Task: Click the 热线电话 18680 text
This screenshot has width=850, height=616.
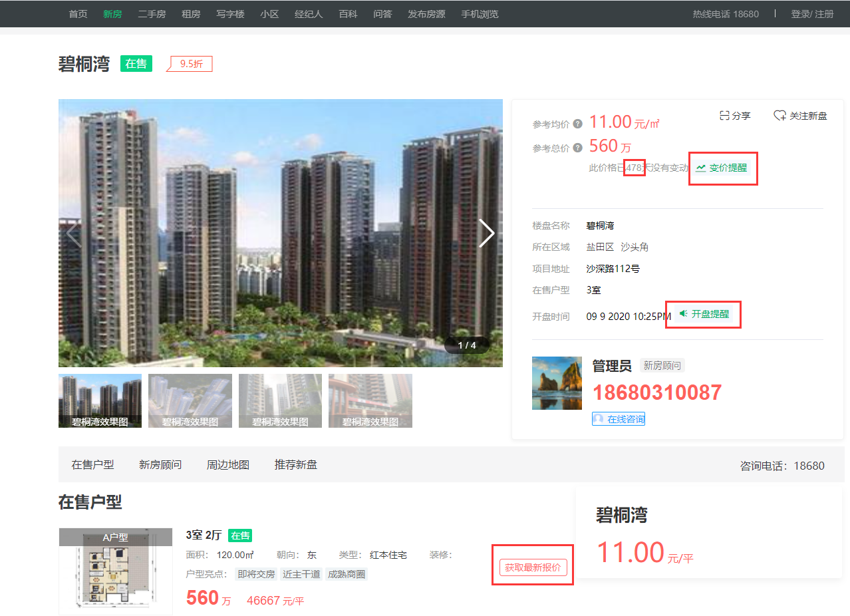Action: click(726, 14)
